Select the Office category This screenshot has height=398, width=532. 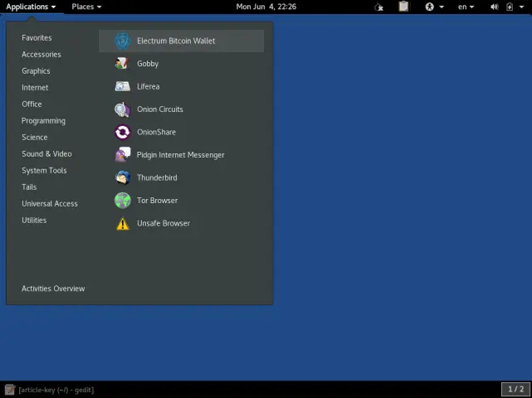pyautogui.click(x=32, y=104)
